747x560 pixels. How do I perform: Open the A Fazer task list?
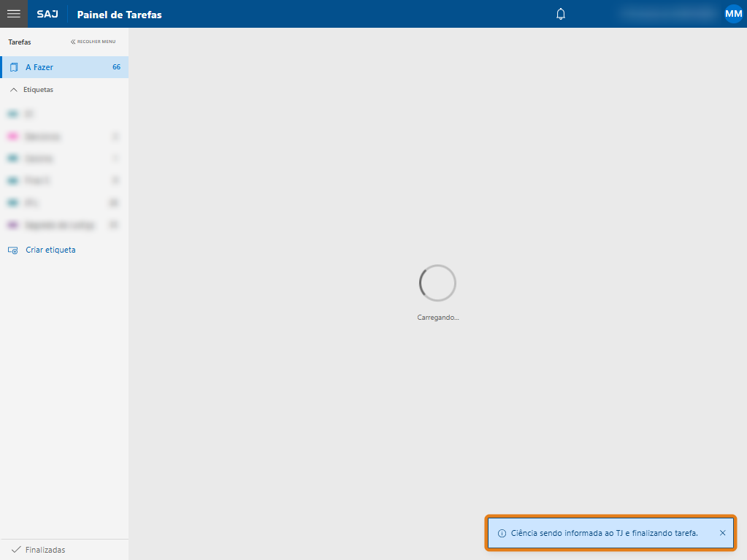(x=39, y=67)
